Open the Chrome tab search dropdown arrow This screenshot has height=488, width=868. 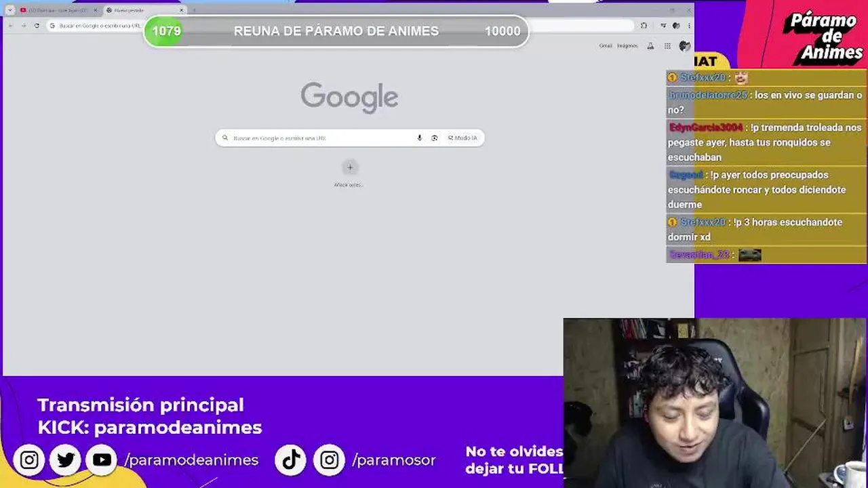(x=9, y=10)
